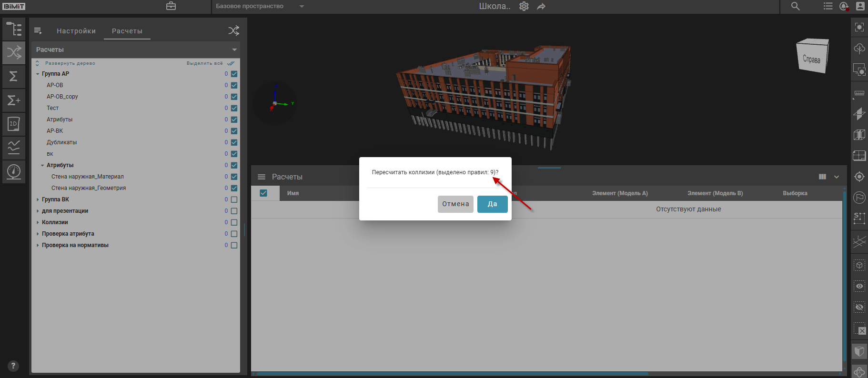This screenshot has height=378, width=868.
Task: Click the Sigma summary icon in left sidebar
Action: click(x=14, y=76)
